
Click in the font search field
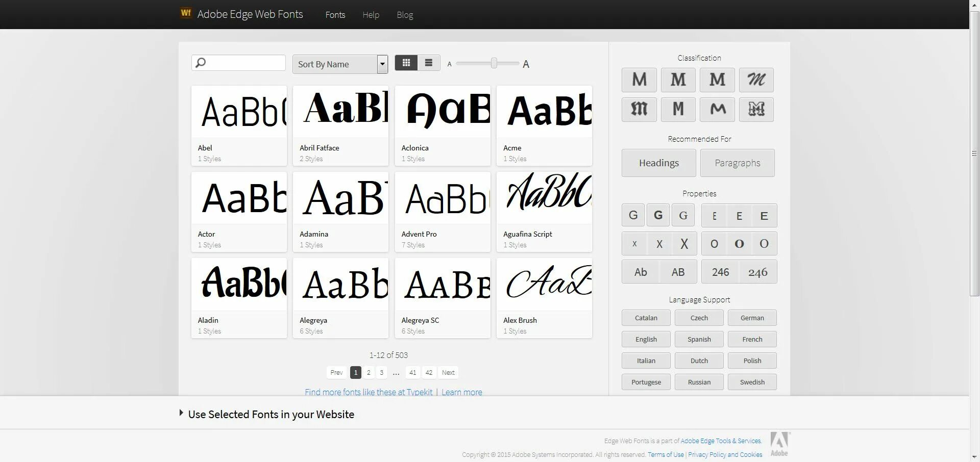click(238, 63)
